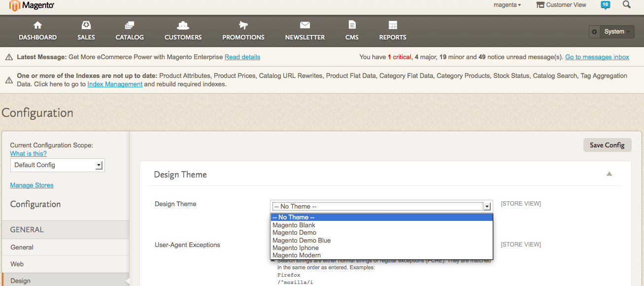Open the Promotions megaphone icon
644x286 pixels.
[x=243, y=26]
